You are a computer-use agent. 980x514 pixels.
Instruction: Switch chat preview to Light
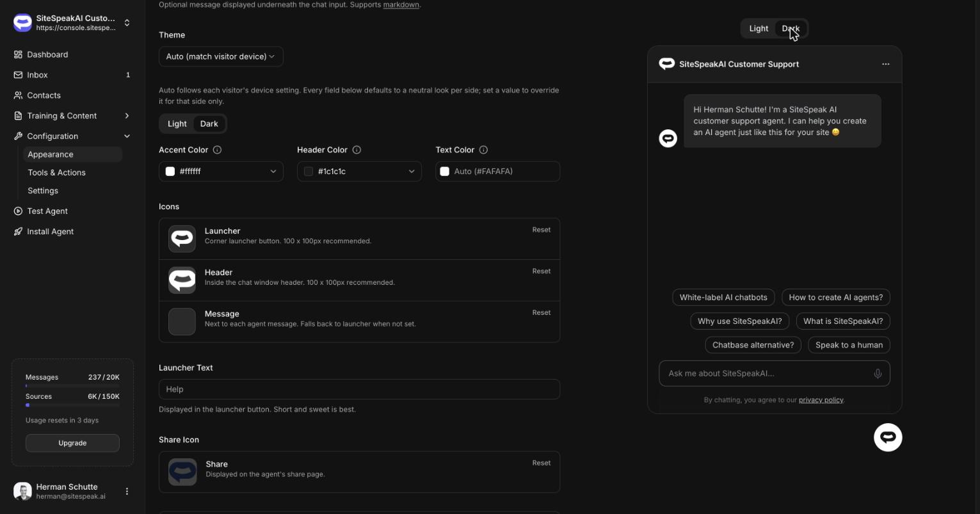[759, 29]
